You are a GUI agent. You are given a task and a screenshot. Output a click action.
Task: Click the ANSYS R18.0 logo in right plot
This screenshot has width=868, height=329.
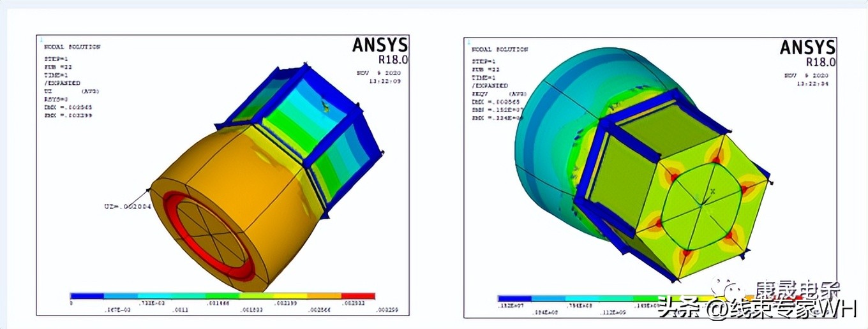[807, 53]
